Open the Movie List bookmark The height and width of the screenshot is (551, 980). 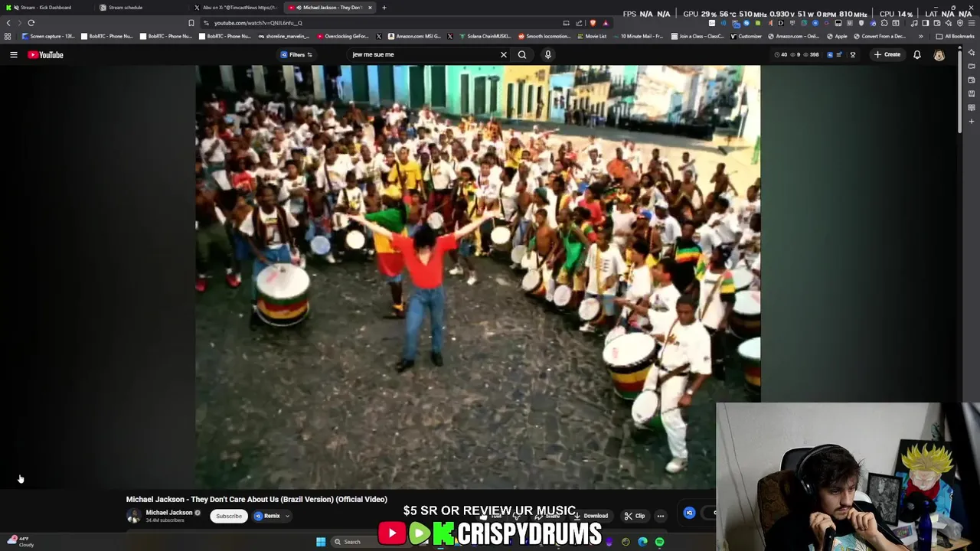pos(592,36)
